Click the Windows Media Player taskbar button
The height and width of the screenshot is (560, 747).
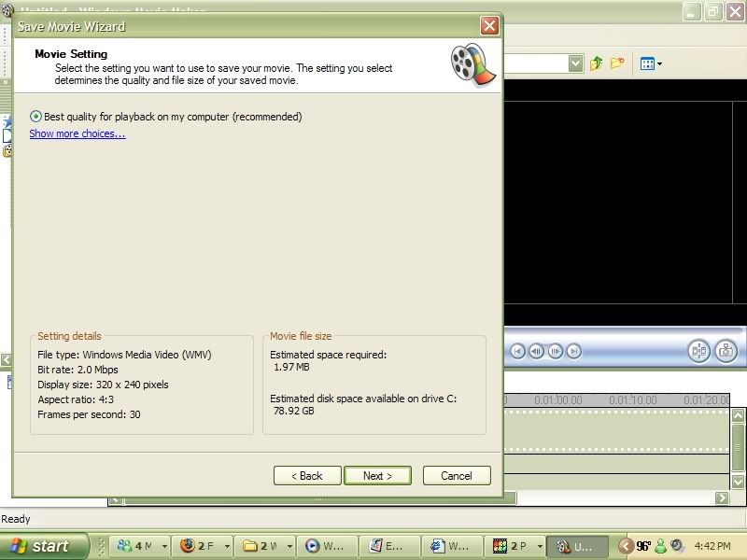point(326,546)
